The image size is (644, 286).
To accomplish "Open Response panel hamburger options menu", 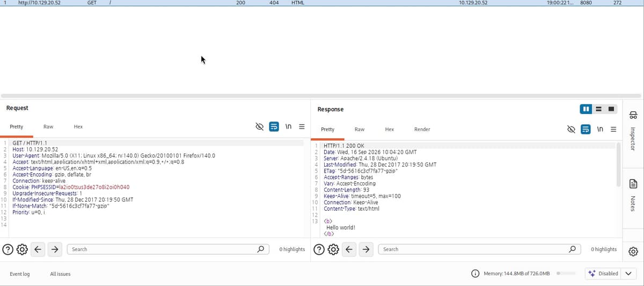I will 613,130.
